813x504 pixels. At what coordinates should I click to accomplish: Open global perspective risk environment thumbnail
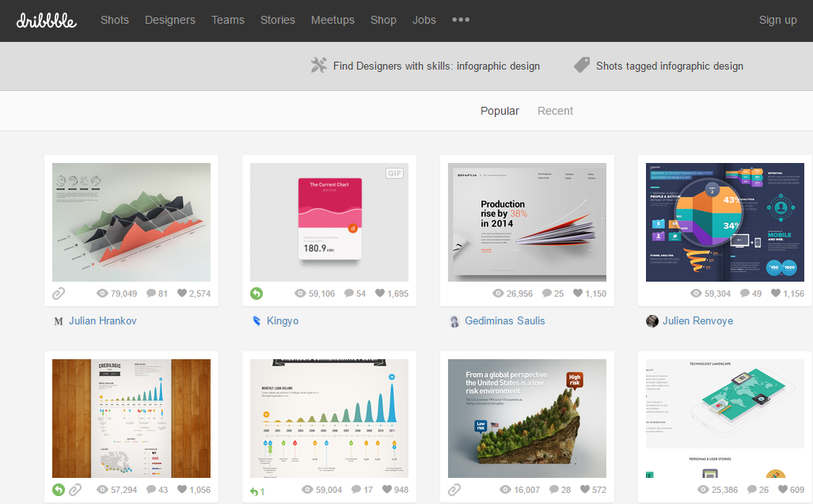[x=526, y=419]
